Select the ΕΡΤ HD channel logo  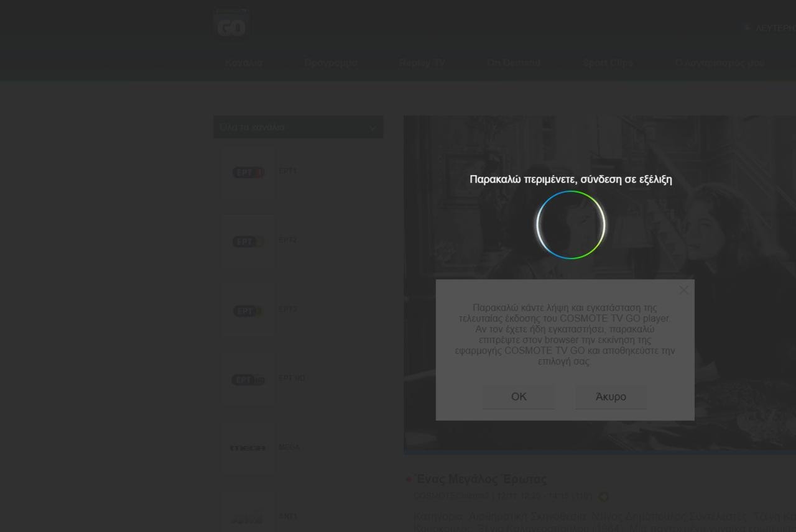(248, 379)
